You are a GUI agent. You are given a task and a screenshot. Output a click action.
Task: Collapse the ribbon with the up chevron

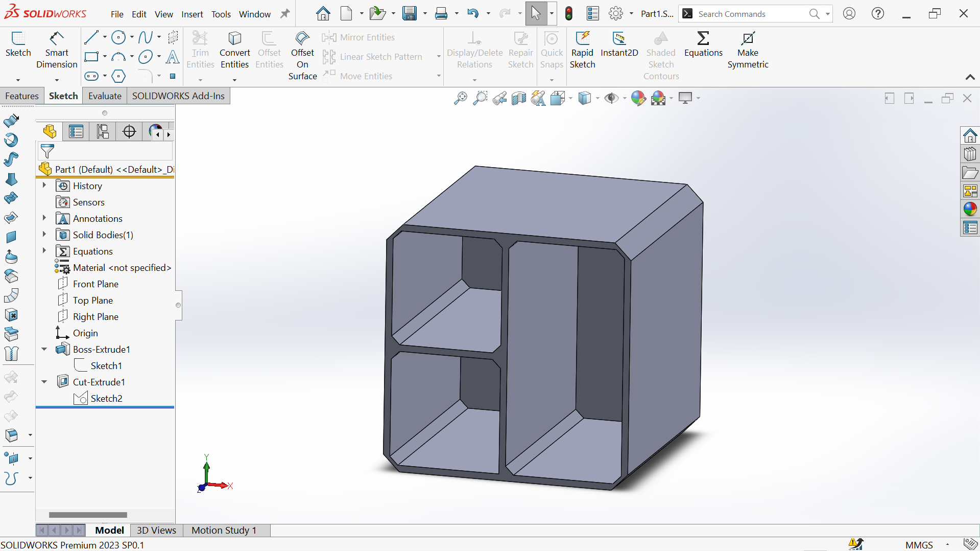coord(970,77)
